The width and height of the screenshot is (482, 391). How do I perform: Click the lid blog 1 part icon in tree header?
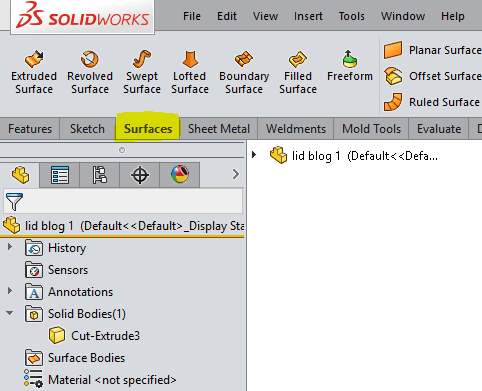click(x=12, y=225)
